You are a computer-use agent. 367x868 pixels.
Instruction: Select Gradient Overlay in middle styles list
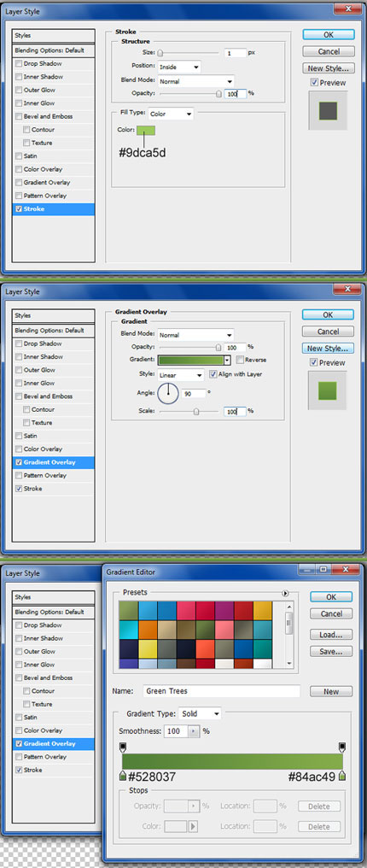click(x=54, y=462)
